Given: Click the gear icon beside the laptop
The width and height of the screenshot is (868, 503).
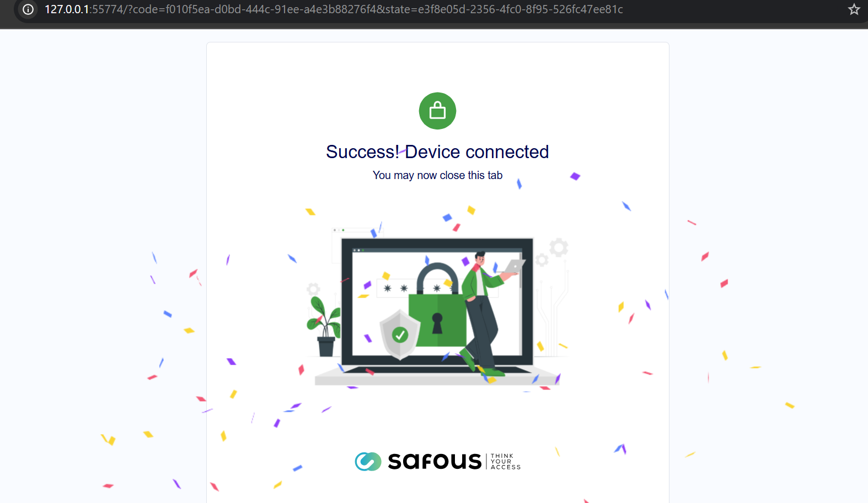Looking at the screenshot, I should (558, 247).
